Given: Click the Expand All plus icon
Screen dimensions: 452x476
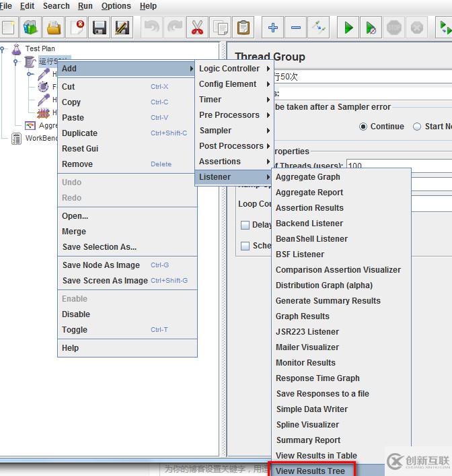Looking at the screenshot, I should tap(272, 28).
